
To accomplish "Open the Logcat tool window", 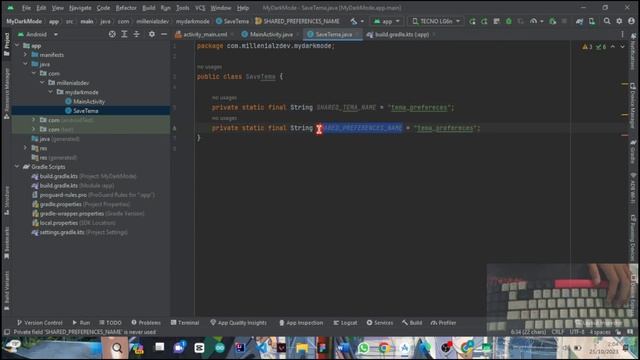I will [x=345, y=323].
